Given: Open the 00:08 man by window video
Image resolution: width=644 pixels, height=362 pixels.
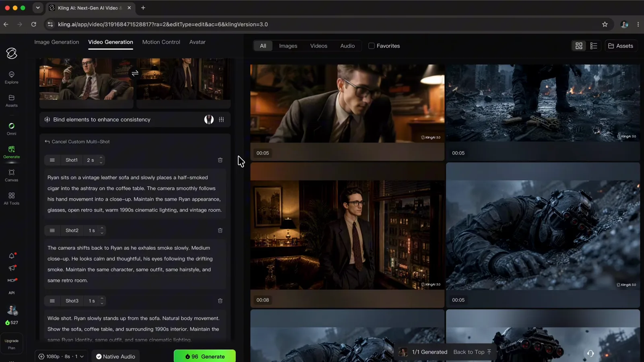Looking at the screenshot, I should click(347, 235).
